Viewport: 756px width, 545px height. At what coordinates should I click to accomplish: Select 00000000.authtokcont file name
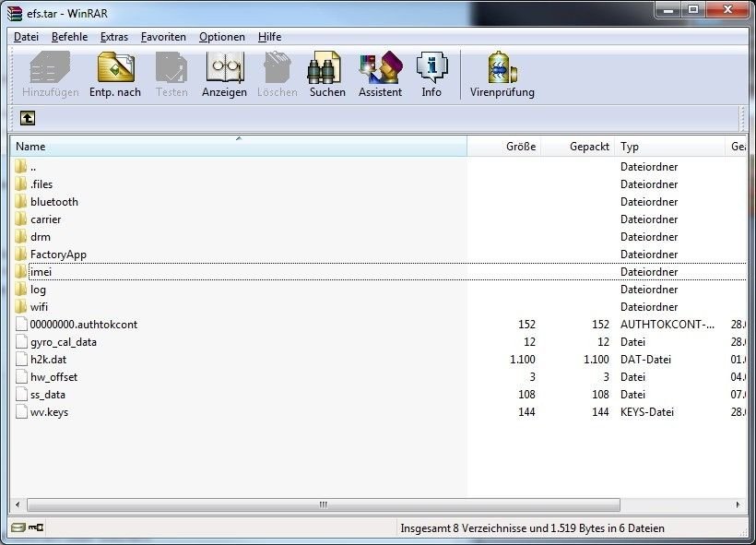pyautogui.click(x=84, y=325)
